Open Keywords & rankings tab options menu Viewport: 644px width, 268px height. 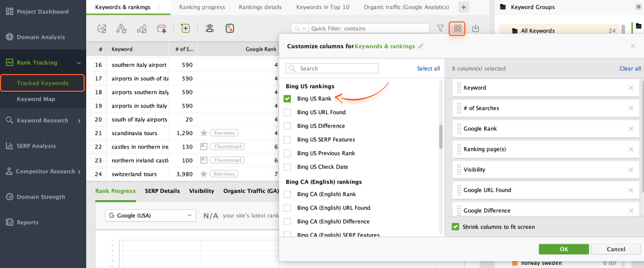159,7
